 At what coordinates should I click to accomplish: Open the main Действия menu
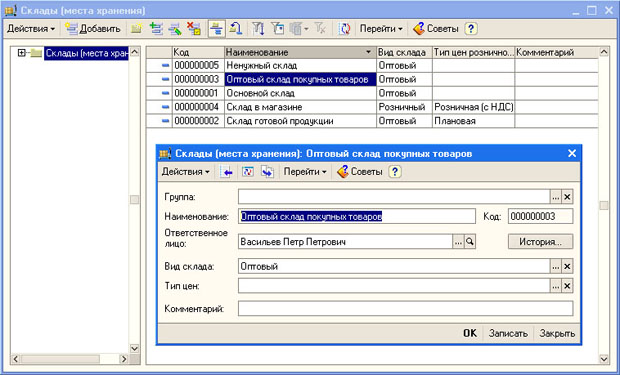31,29
